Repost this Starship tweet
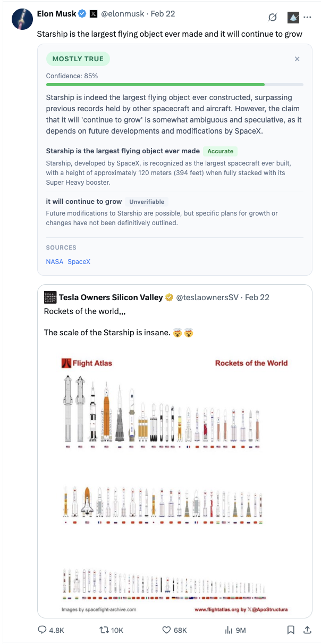 coord(105,630)
